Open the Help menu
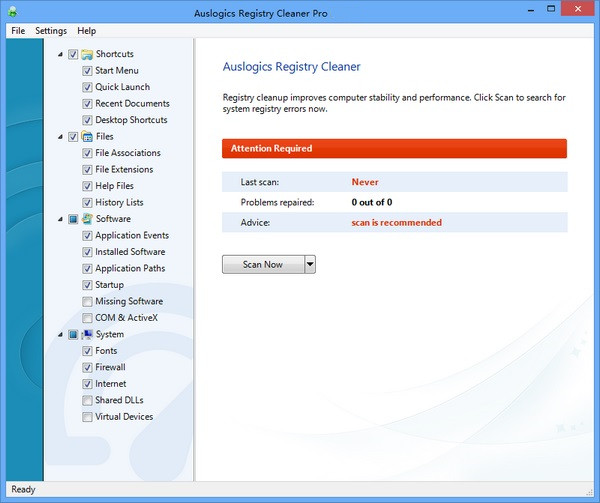The height and width of the screenshot is (503, 600). click(x=86, y=31)
